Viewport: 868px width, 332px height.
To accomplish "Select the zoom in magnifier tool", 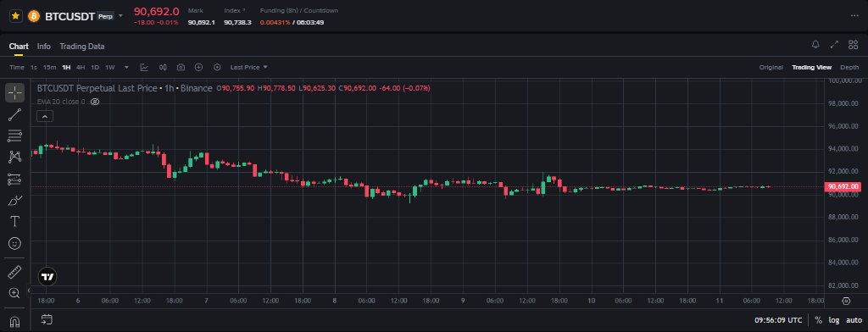I will [15, 293].
